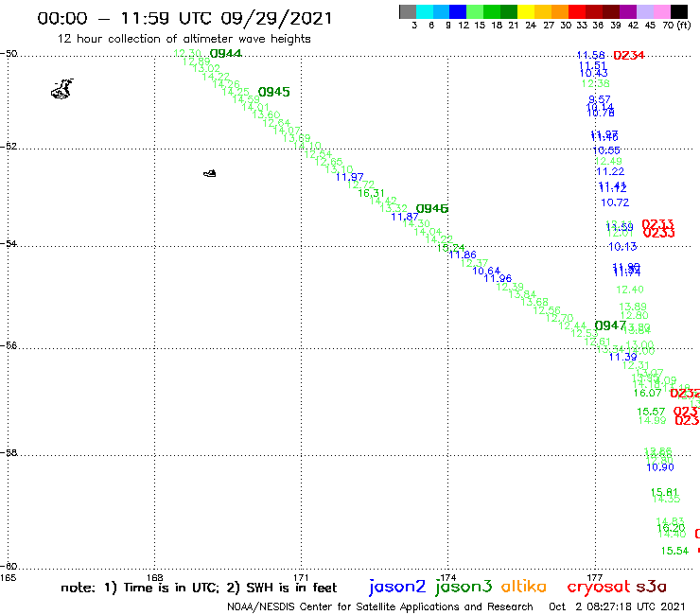700x615 pixels.
Task: Click the date range title text
Action: pyautogui.click(x=184, y=18)
